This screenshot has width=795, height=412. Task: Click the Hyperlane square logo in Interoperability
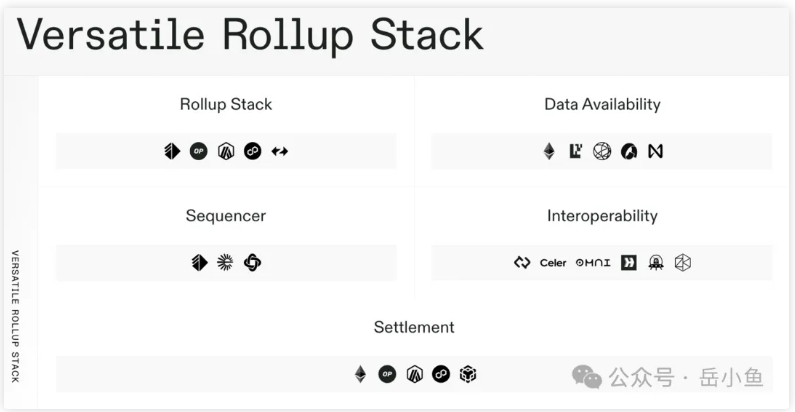click(629, 263)
